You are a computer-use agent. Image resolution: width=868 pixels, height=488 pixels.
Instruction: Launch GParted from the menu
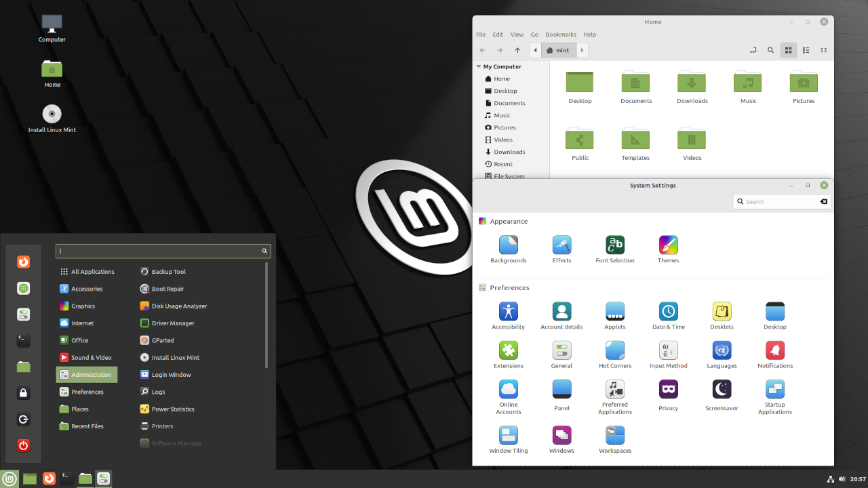click(x=157, y=340)
